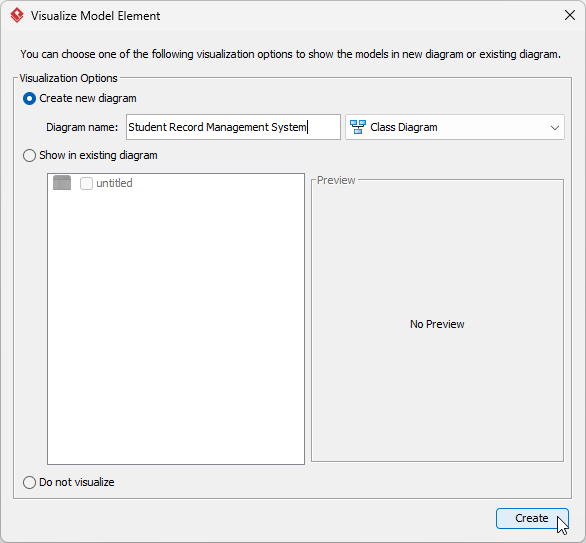Viewport: 586px width, 543px height.
Task: Click the 'Visualize Model Element' title text
Action: click(96, 16)
